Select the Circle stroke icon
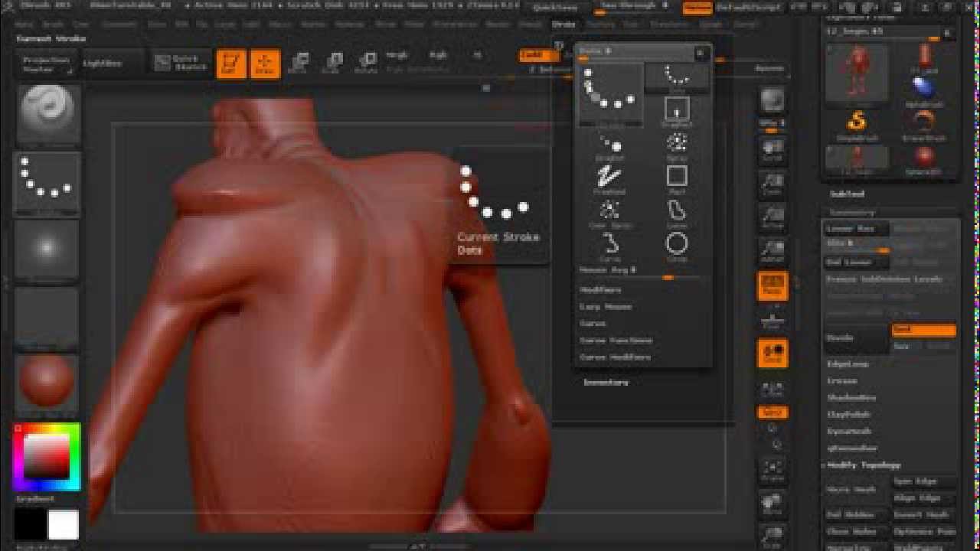Image resolution: width=980 pixels, height=551 pixels. 677,247
